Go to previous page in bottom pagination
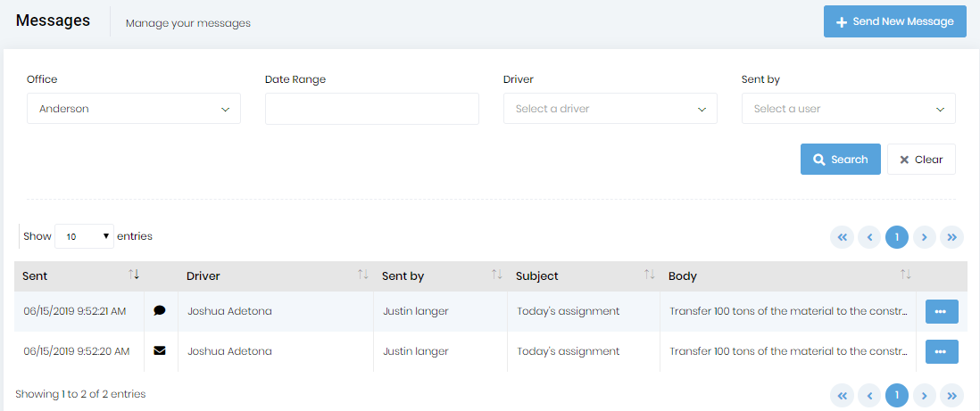 pos(869,395)
